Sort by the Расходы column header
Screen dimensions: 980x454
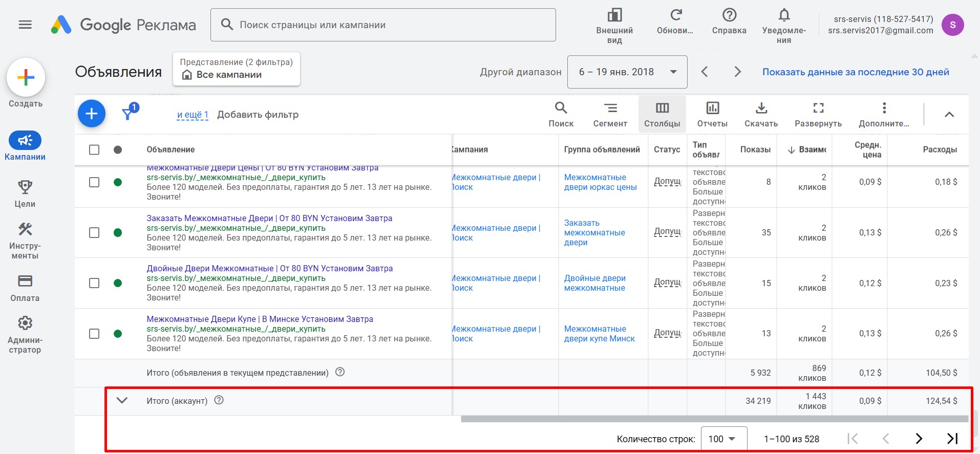(940, 149)
